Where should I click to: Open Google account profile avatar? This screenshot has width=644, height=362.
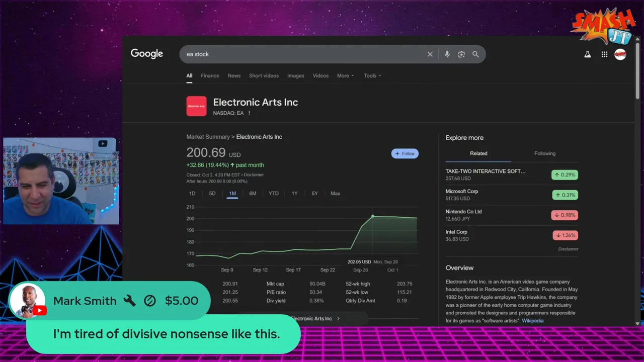tap(620, 54)
